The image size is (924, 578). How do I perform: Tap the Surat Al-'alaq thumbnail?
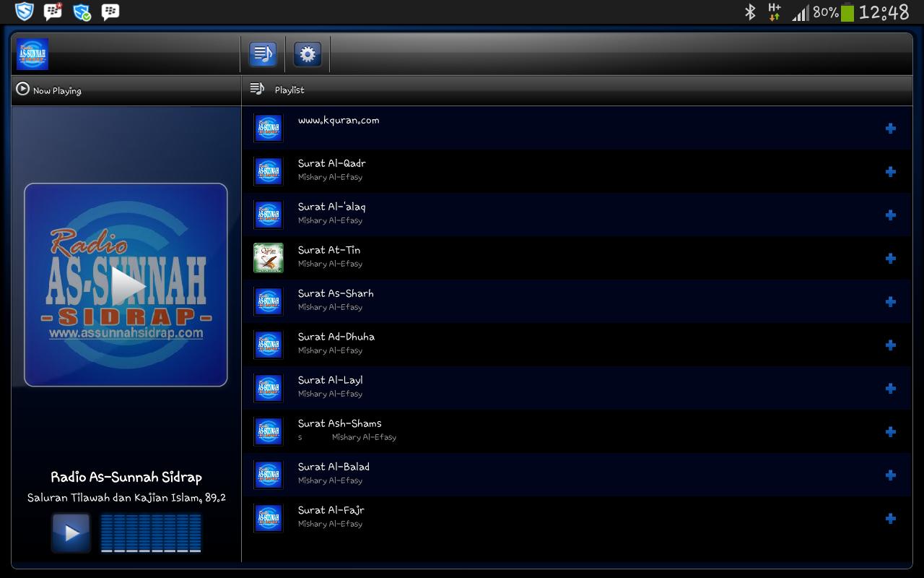coord(269,215)
